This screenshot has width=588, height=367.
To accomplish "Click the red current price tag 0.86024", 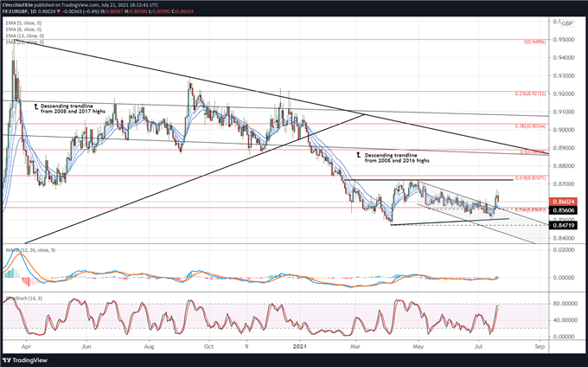I will tap(563, 202).
